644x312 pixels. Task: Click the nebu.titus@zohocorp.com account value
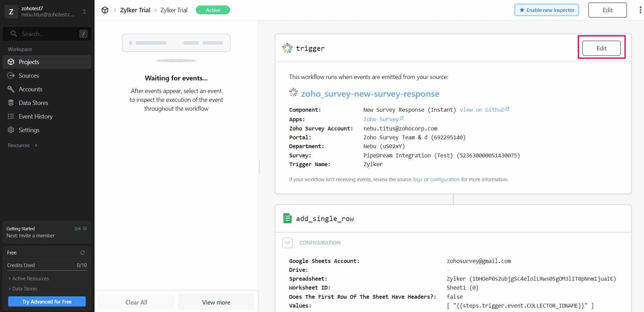coord(400,128)
